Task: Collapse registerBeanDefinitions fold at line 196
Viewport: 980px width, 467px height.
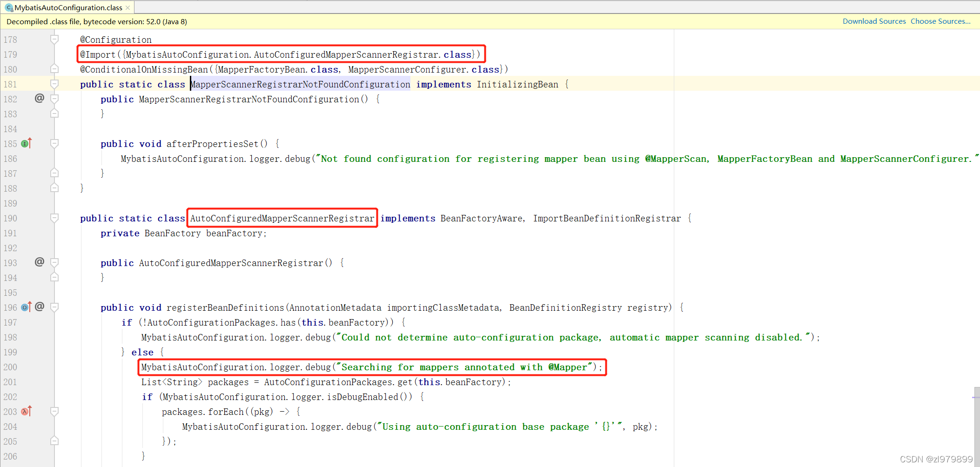Action: click(54, 307)
